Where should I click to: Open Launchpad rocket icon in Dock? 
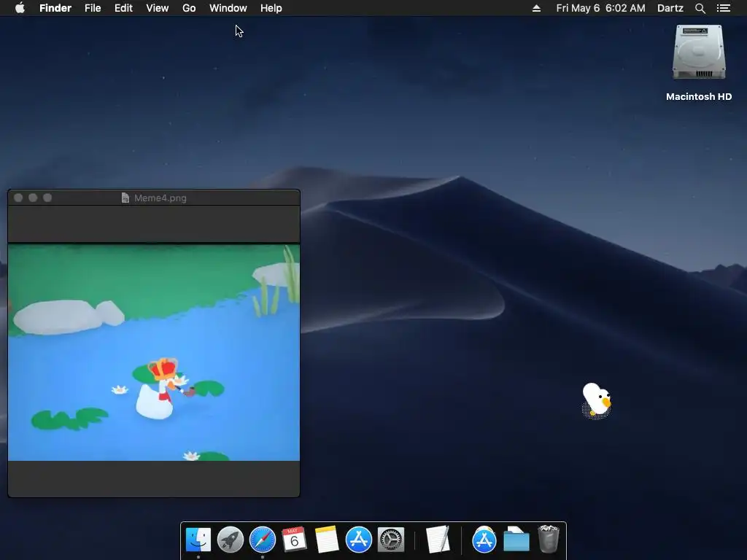point(230,540)
